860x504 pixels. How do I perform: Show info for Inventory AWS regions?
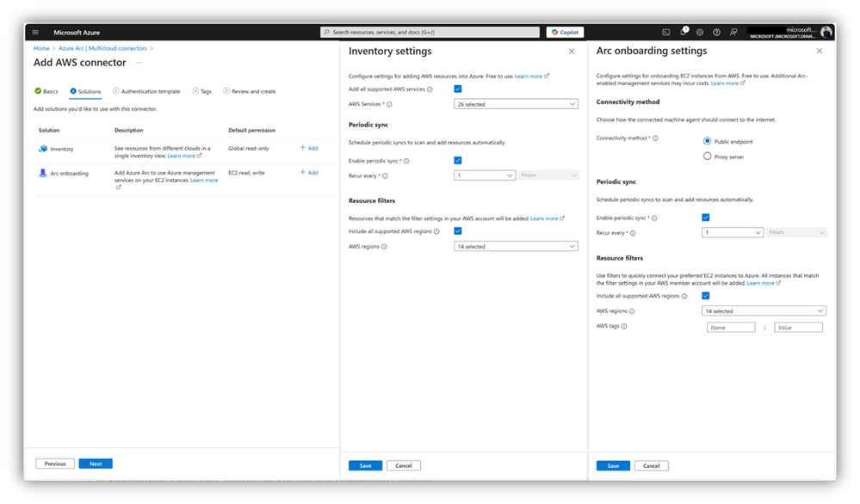click(x=384, y=247)
